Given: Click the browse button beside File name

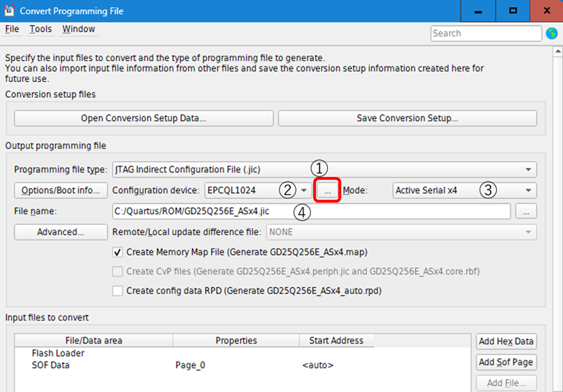Looking at the screenshot, I should coord(526,211).
